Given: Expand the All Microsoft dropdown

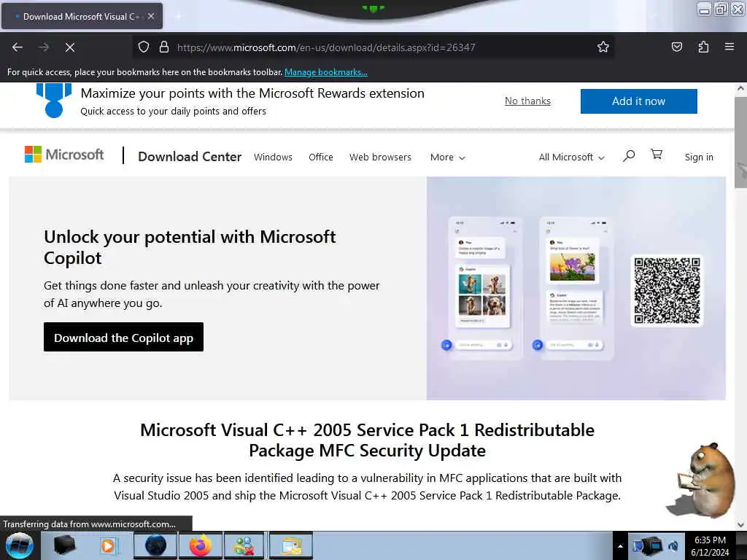Looking at the screenshot, I should [572, 157].
